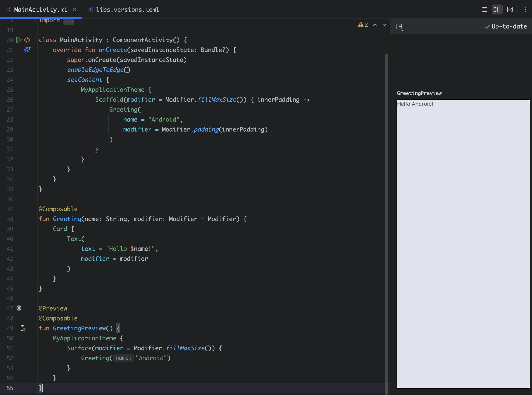Image resolution: width=532 pixels, height=395 pixels.
Task: Select the Split code and preview view
Action: 497,9
